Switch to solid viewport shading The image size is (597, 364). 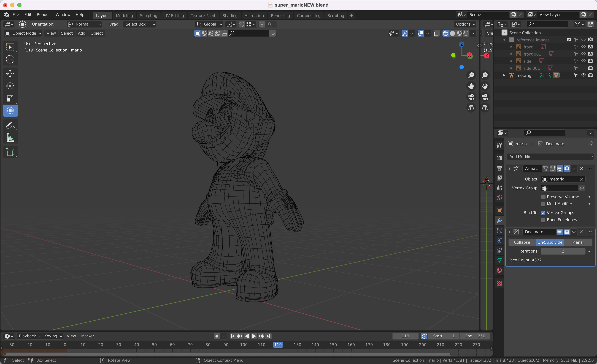452,33
